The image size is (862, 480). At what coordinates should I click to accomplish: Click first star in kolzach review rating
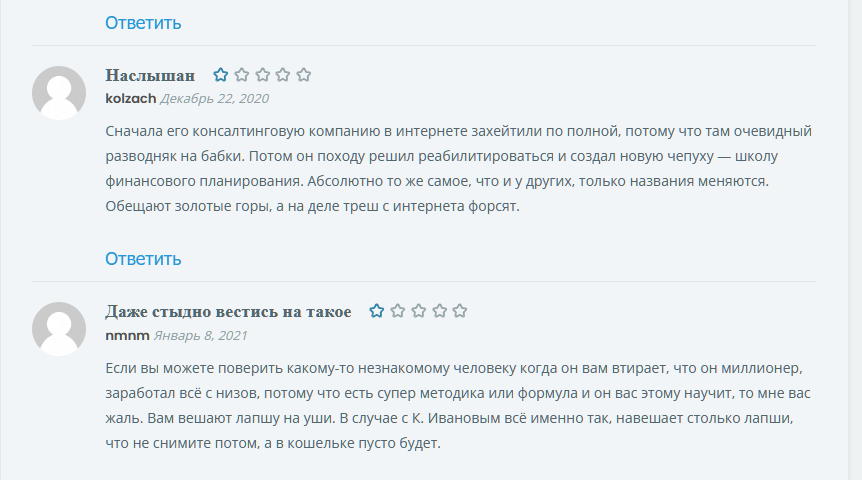pos(221,75)
